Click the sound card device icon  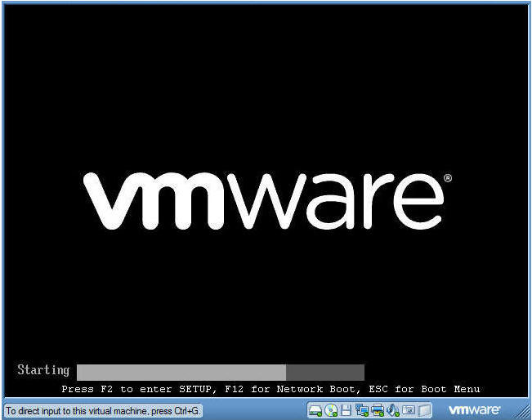(392, 410)
